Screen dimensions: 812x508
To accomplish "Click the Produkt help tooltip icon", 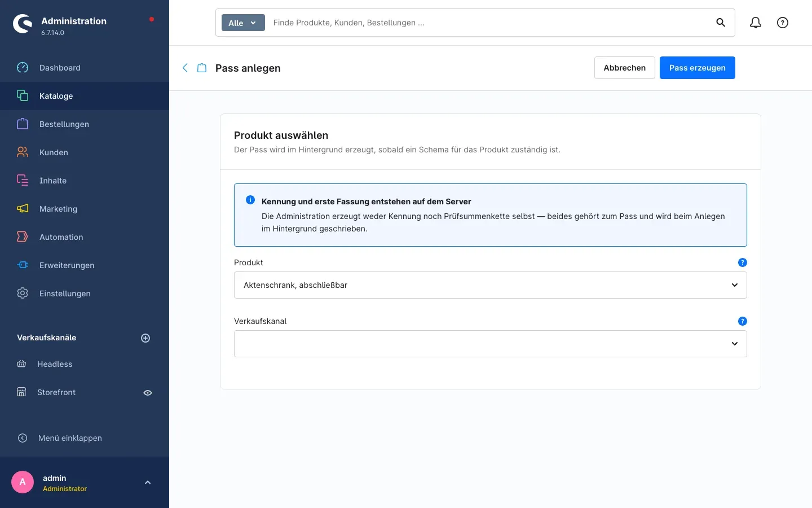I will (743, 262).
